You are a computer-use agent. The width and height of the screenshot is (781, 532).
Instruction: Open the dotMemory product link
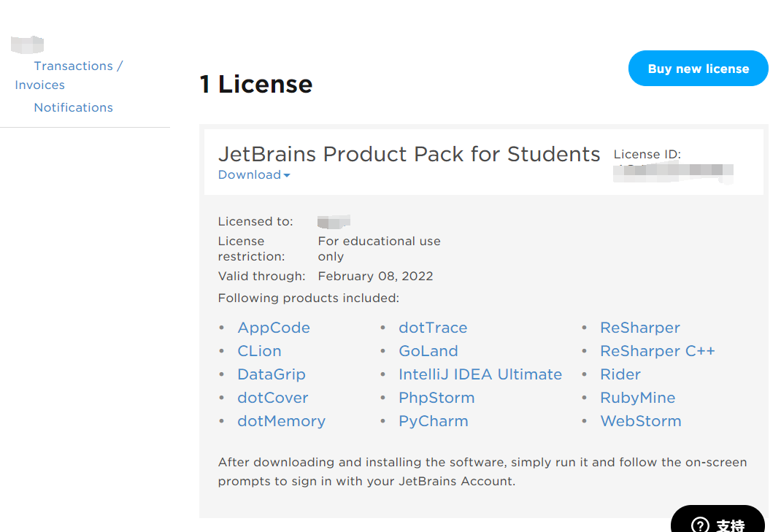(281, 422)
